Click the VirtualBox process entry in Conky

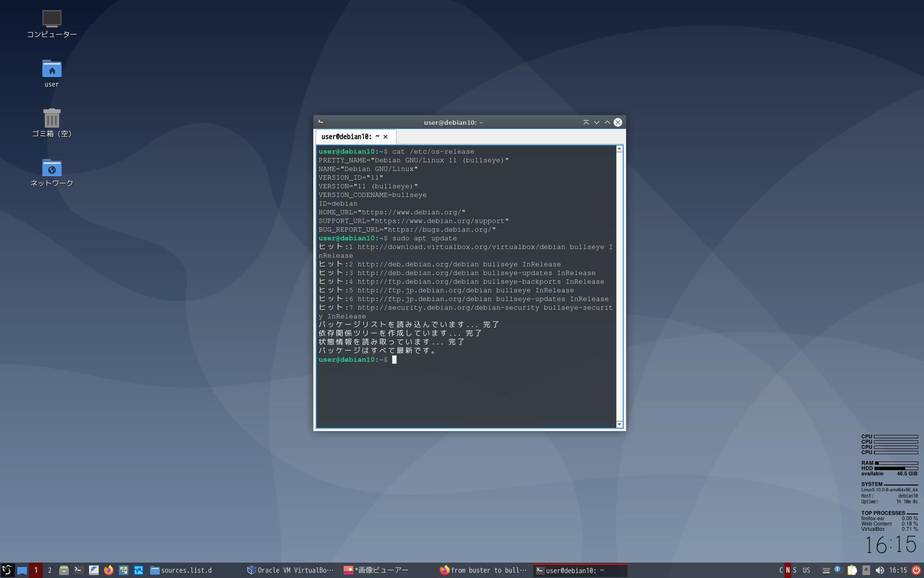click(x=889, y=529)
